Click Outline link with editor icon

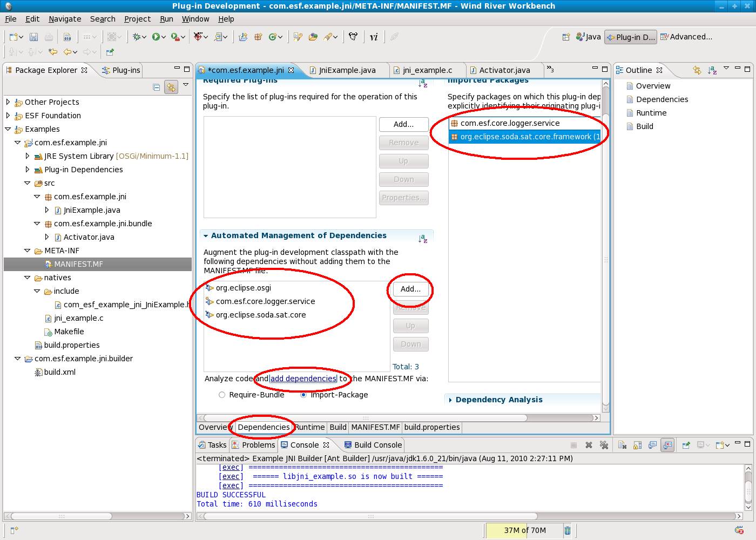697,70
